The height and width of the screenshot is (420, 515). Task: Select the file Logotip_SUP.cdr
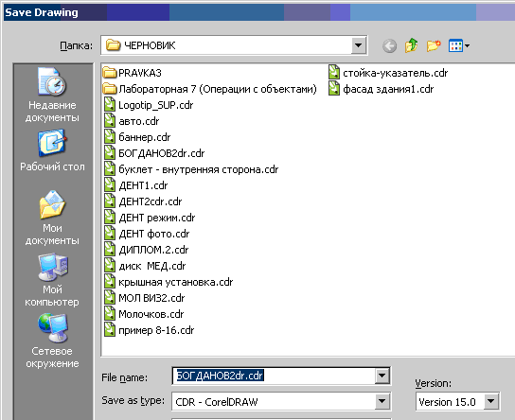coord(149,105)
